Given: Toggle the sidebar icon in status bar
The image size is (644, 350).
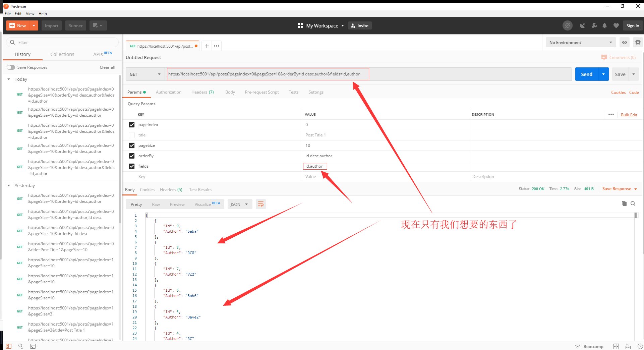Looking at the screenshot, I should click(9, 346).
